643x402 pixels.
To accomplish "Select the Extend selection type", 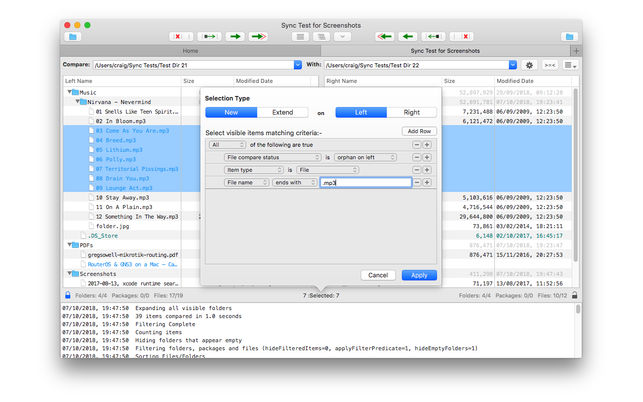I will (x=283, y=112).
